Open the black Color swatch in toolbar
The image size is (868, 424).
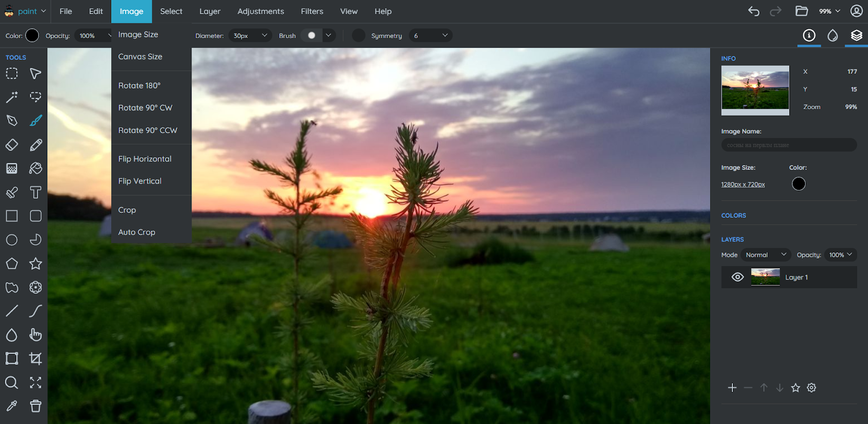(33, 36)
